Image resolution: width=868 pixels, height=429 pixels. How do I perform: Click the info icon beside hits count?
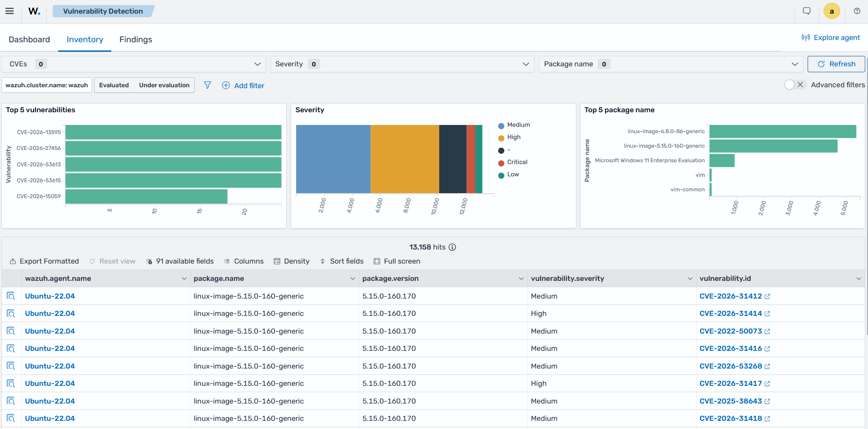[x=452, y=247]
